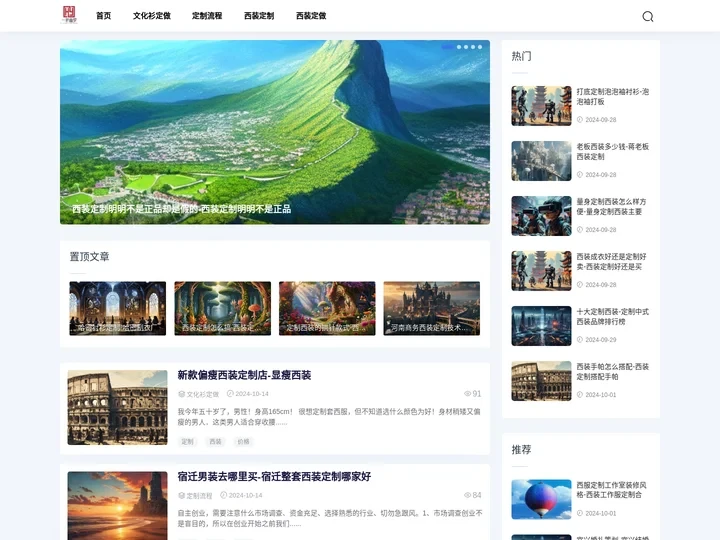Click the category icon before 定制流程 under 宿迁 article

click(181, 495)
